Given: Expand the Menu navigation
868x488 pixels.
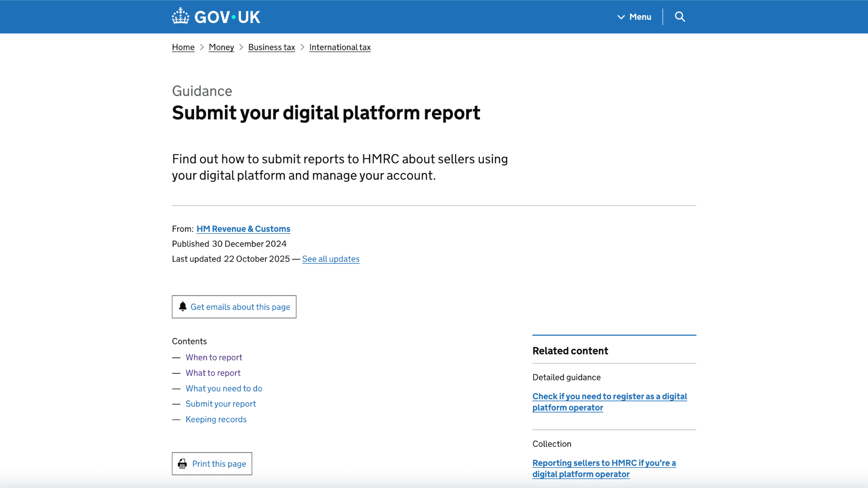Looking at the screenshot, I should coord(640,17).
